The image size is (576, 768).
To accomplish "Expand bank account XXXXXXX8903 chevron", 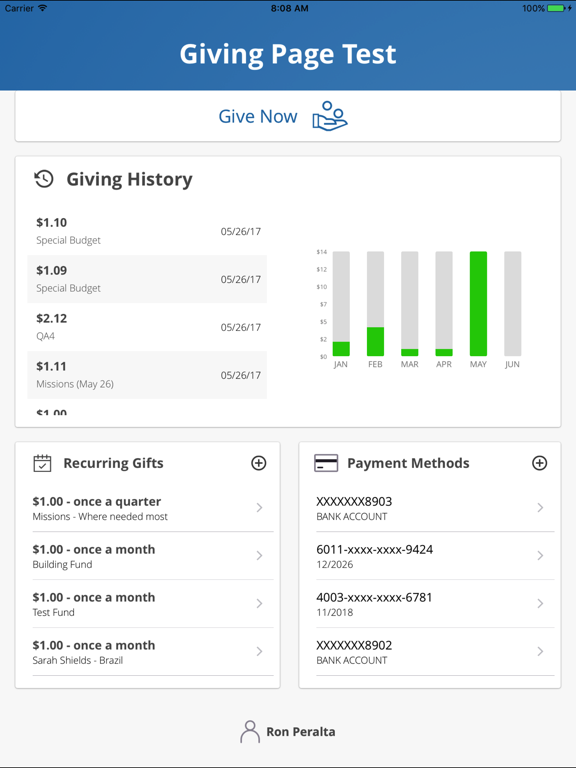I will click(540, 508).
